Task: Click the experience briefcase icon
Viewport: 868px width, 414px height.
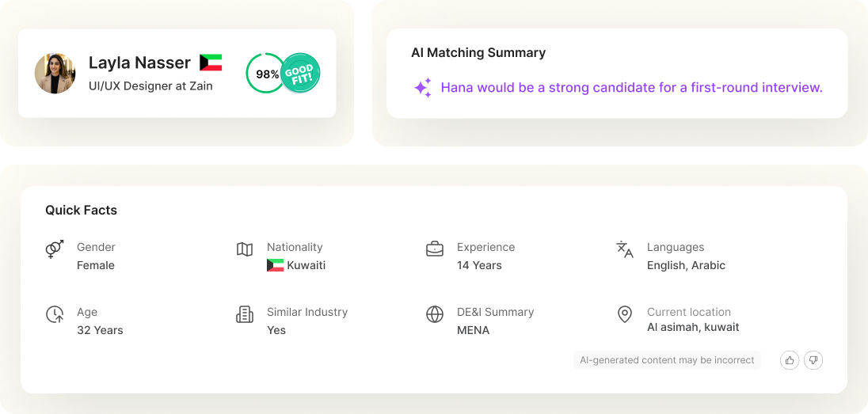Action: (435, 249)
